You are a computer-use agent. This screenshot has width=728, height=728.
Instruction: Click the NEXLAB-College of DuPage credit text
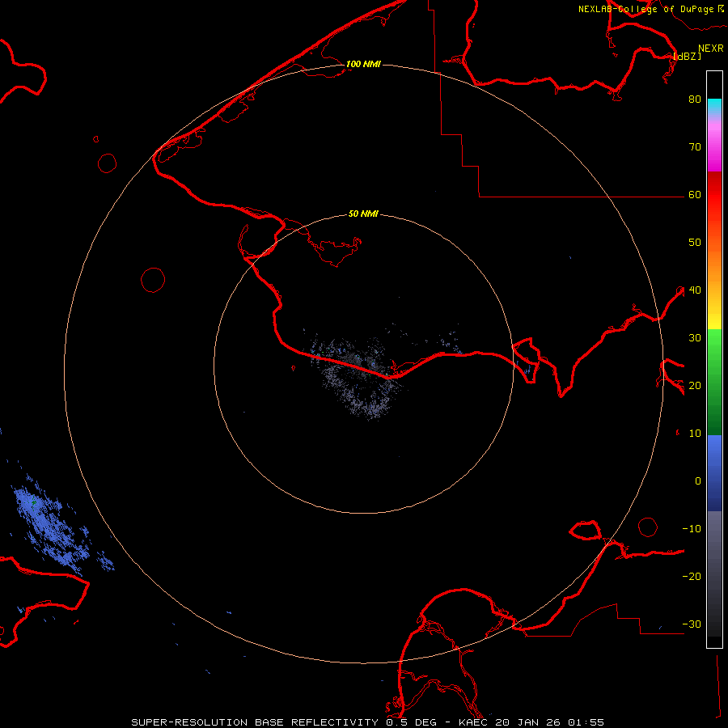pos(645,9)
